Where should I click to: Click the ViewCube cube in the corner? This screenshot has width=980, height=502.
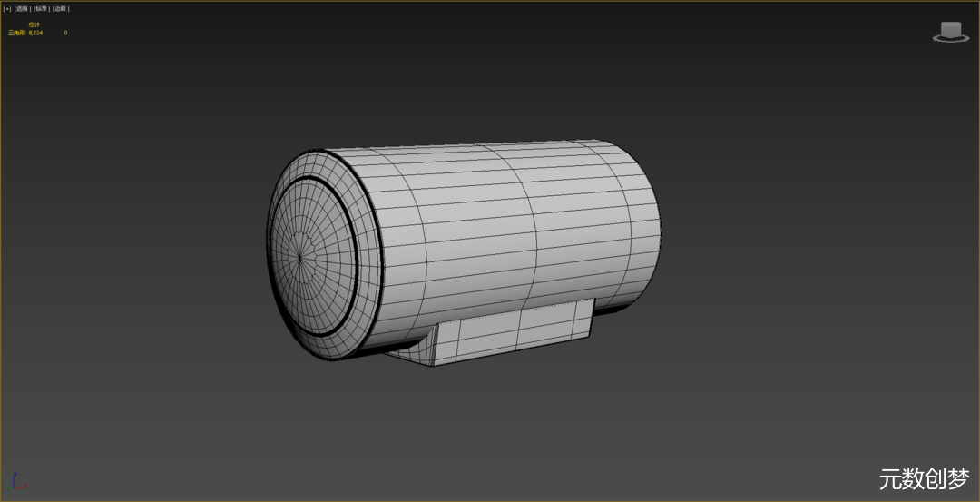pyautogui.click(x=951, y=29)
